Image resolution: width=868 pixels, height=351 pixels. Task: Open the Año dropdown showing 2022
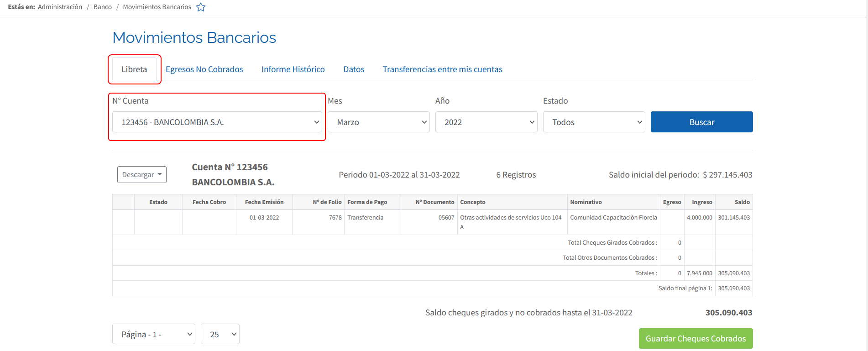(x=486, y=122)
